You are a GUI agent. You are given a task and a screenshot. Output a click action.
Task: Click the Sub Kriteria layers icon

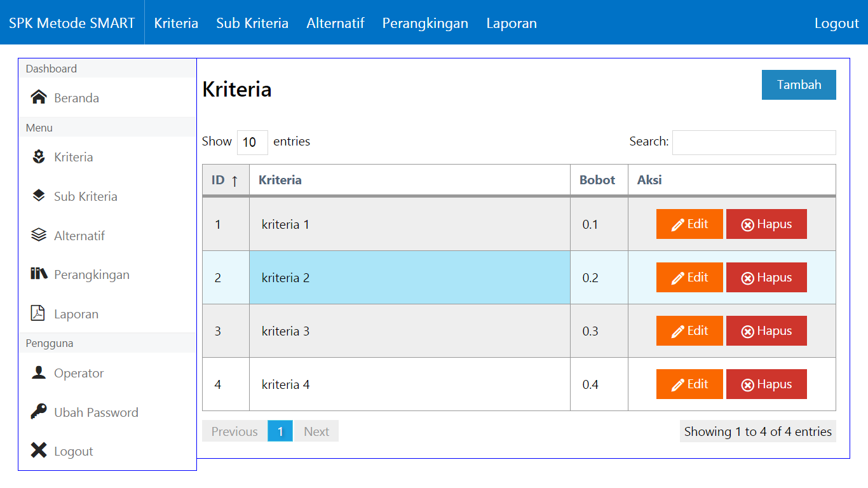tap(39, 196)
